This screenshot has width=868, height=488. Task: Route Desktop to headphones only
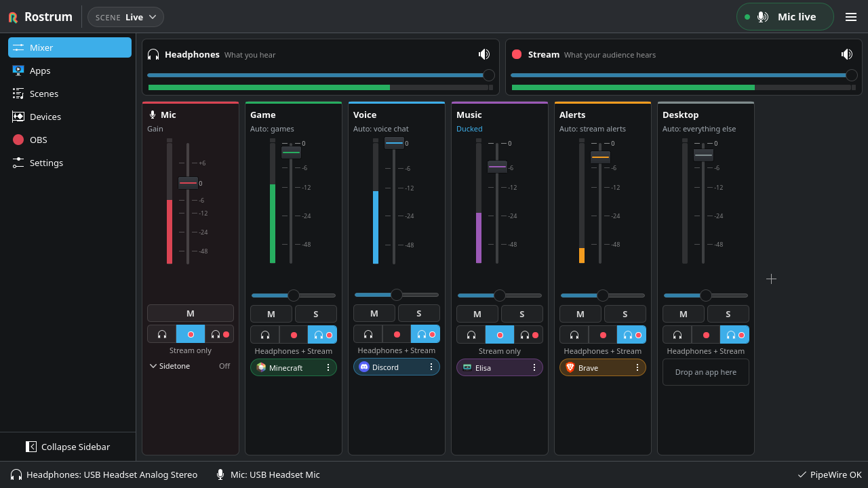(x=677, y=335)
